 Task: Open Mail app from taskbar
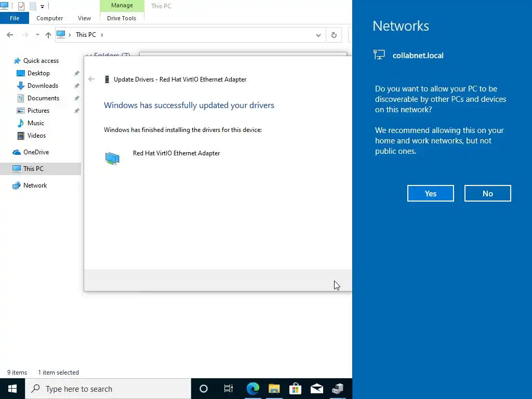pyautogui.click(x=317, y=389)
